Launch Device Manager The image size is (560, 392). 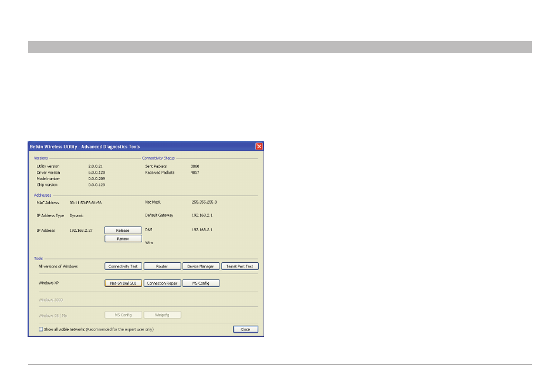click(x=201, y=266)
